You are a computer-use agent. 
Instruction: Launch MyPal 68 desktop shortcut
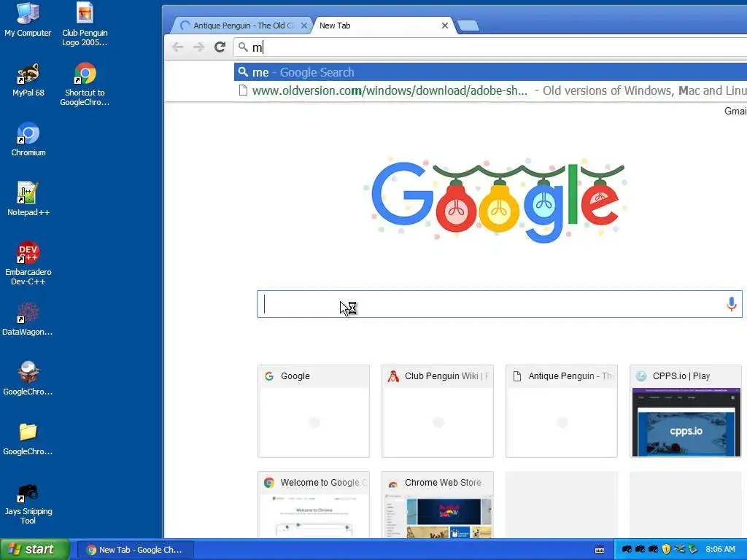coord(28,80)
